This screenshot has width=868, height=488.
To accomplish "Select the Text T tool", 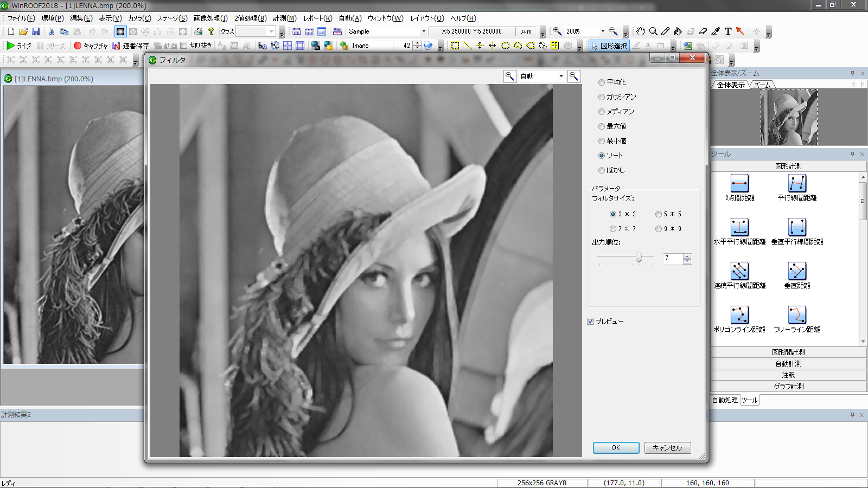I will click(728, 31).
